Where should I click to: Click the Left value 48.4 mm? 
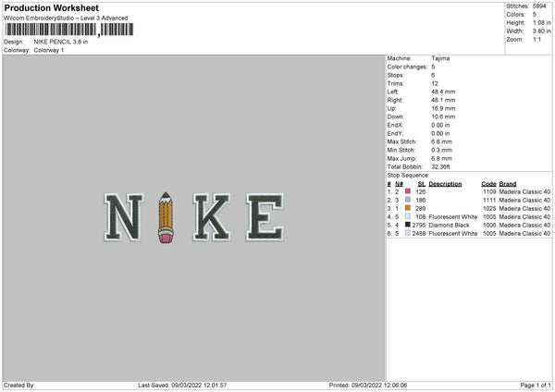coord(443,92)
